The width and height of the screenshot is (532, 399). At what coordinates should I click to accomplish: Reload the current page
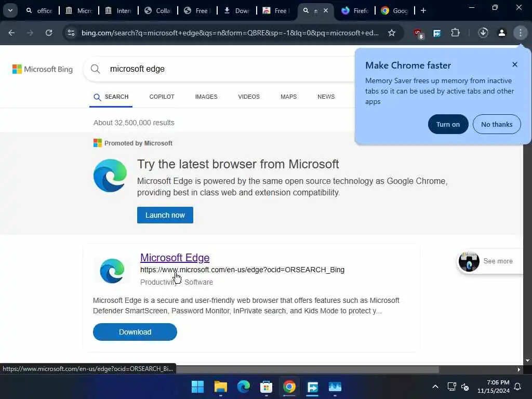pyautogui.click(x=49, y=33)
